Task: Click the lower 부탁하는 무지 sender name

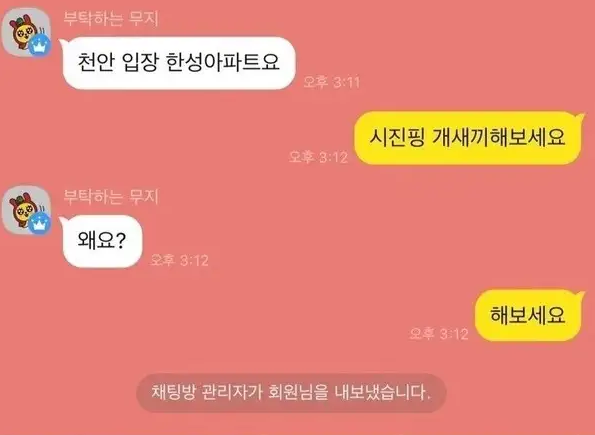Action: point(110,197)
